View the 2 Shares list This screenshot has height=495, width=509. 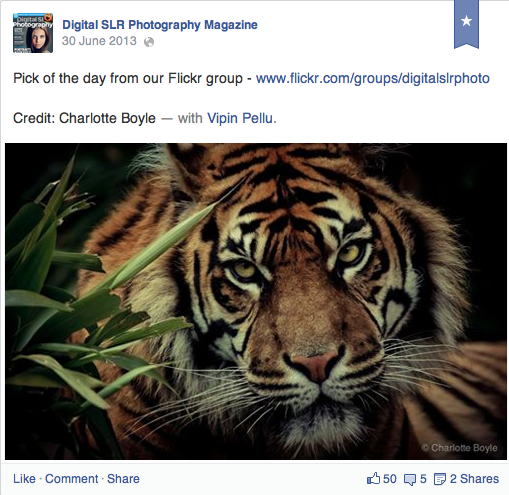point(474,479)
